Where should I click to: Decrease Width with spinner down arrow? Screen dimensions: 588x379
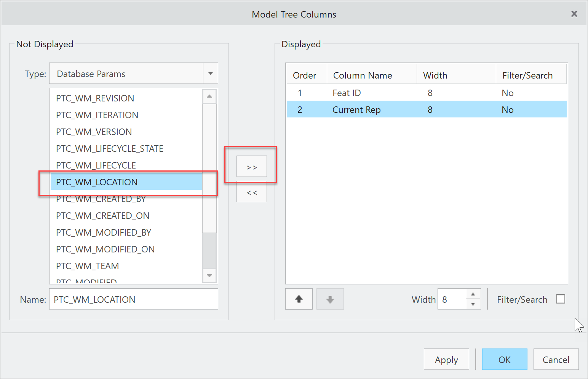click(x=473, y=304)
